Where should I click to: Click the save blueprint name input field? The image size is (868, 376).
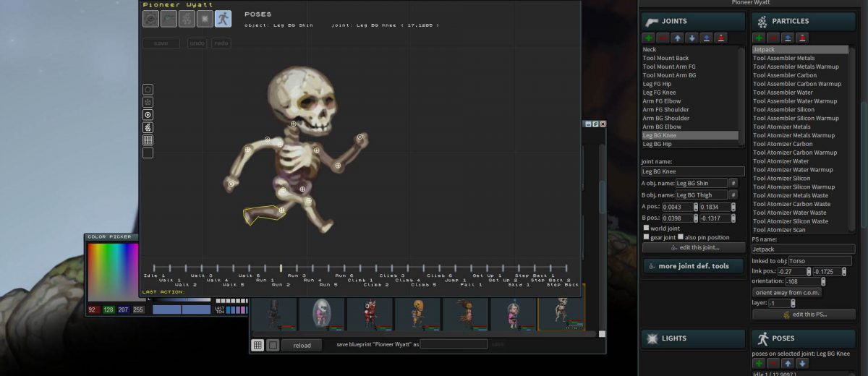point(453,345)
